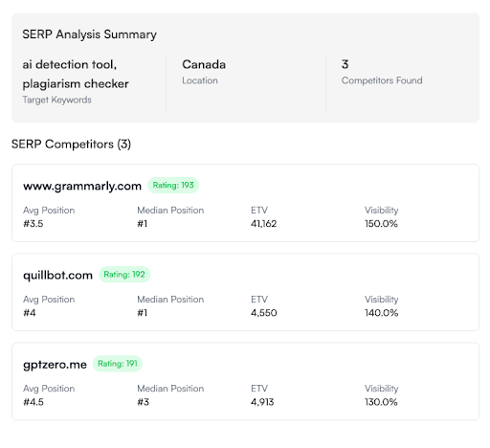490x448 pixels.
Task: Click the quillbot.com domain name
Action: [x=57, y=275]
